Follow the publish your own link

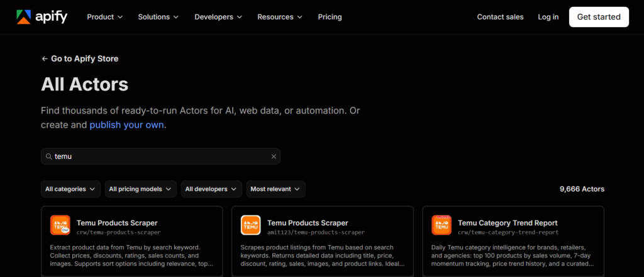point(126,125)
